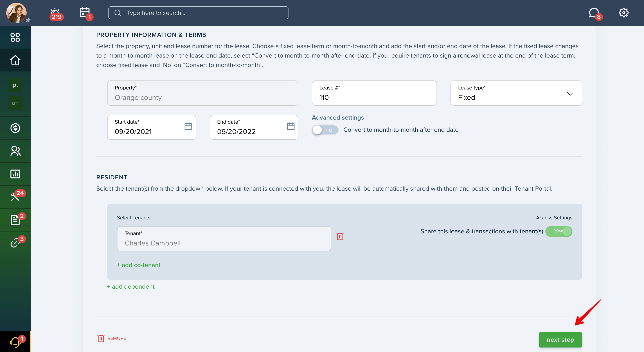Click the Property field Orange county
Screen dimensions: 644x352
(x=203, y=93)
